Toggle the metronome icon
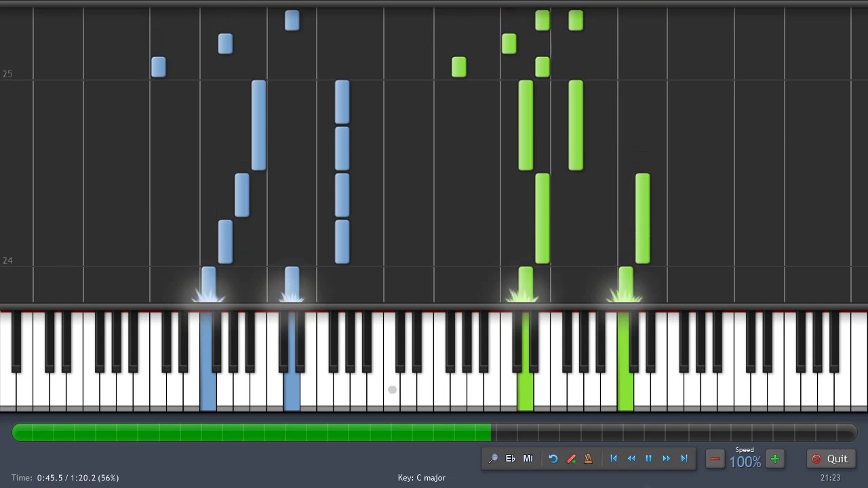868x488 pixels. 588,459
